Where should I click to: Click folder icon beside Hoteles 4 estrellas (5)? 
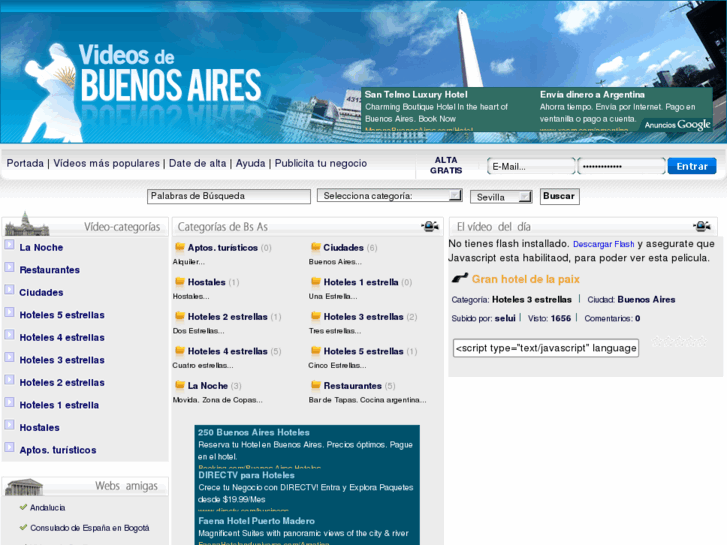point(180,351)
